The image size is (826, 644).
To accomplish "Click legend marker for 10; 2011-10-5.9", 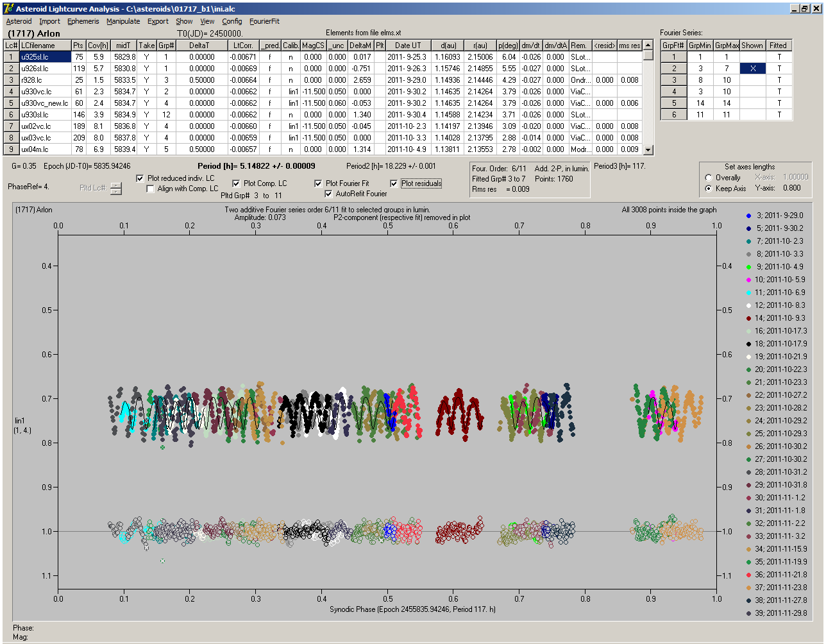I will [749, 280].
